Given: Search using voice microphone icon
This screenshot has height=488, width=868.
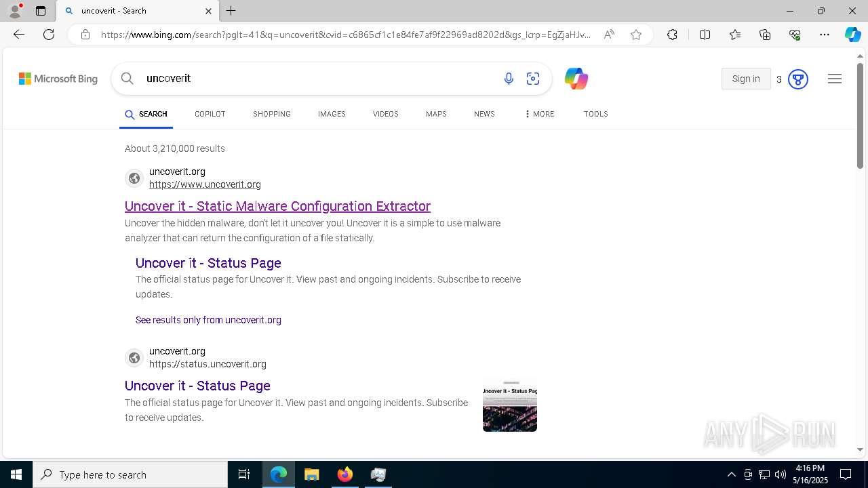Looking at the screenshot, I should 509,79.
